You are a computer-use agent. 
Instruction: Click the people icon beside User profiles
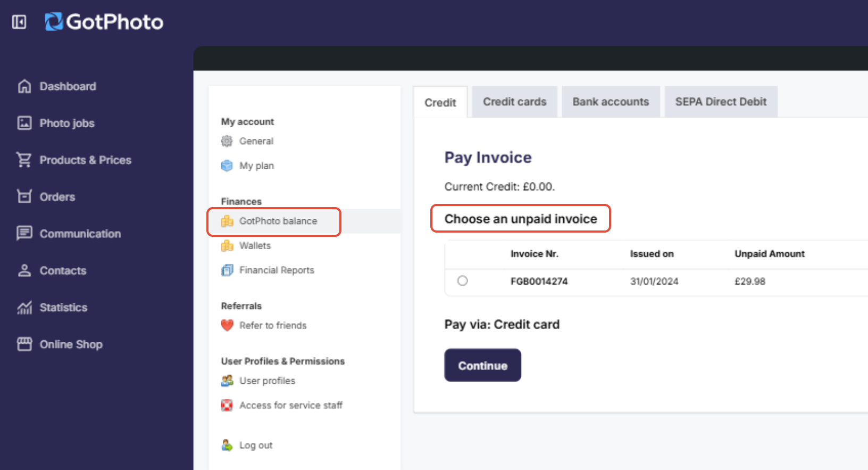(227, 381)
